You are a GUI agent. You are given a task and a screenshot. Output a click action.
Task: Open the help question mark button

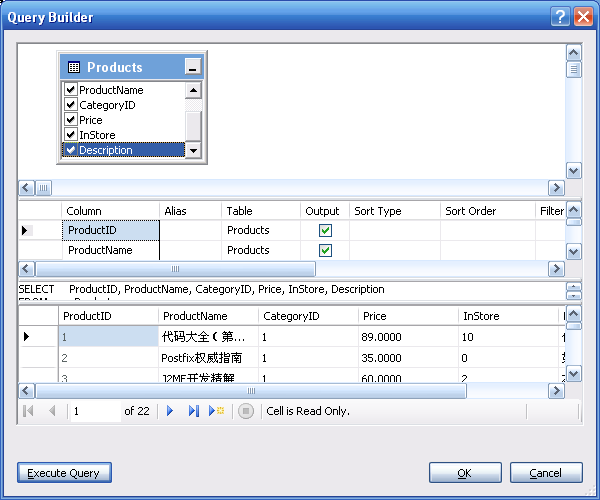560,17
